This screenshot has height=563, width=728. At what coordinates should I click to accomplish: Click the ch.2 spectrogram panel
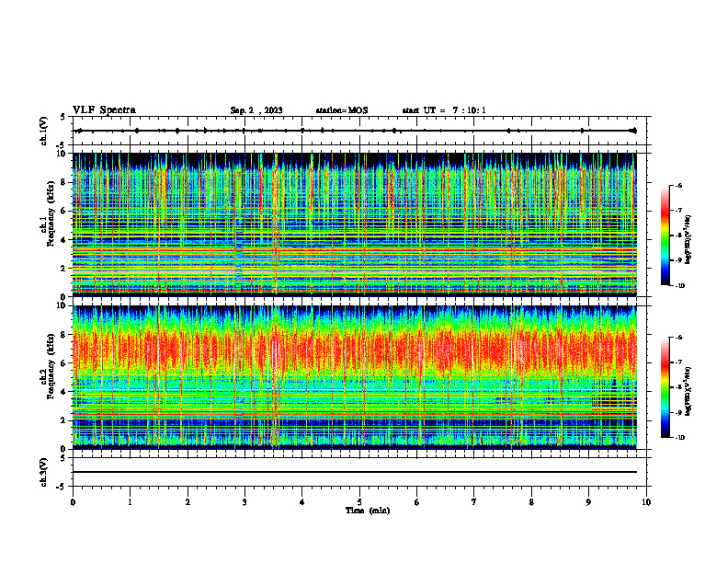pyautogui.click(x=355, y=377)
